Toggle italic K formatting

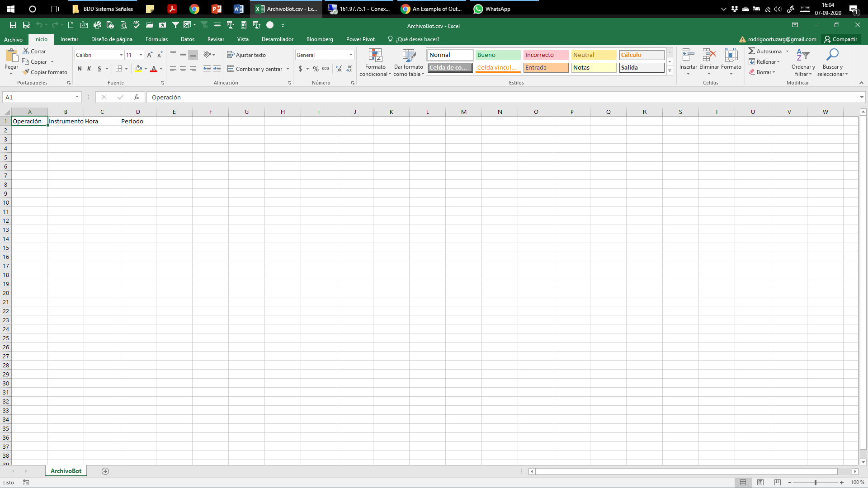(89, 69)
